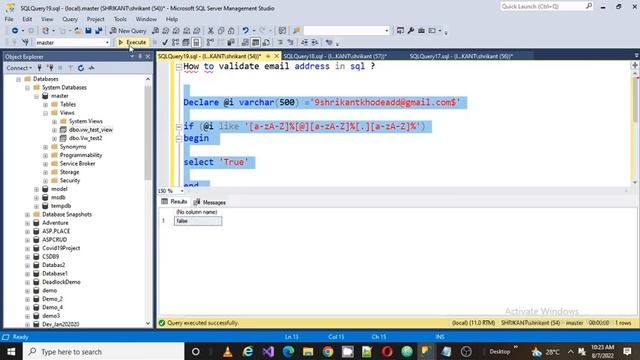Select the Covid19Project database
Image resolution: width=640 pixels, height=360 pixels.
click(61, 248)
